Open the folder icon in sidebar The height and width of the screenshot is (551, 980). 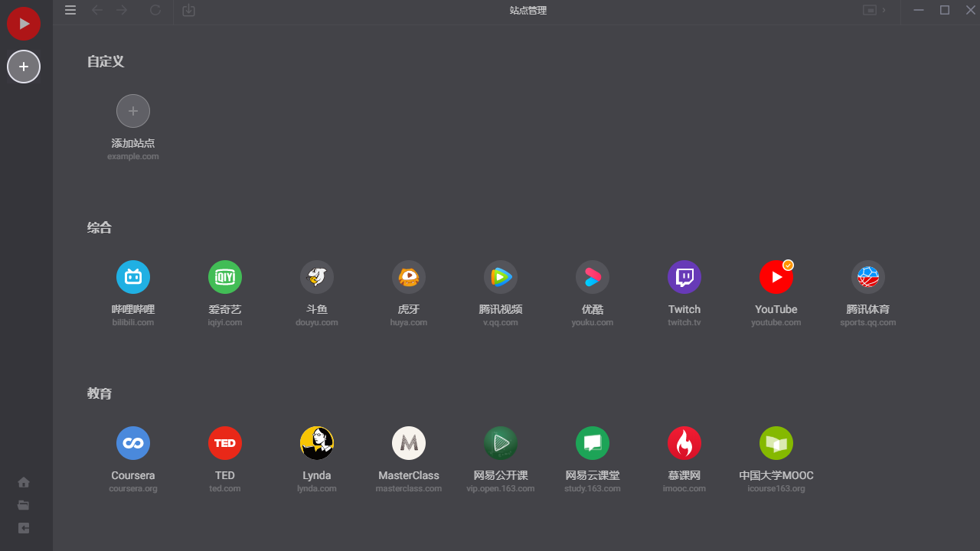[24, 505]
